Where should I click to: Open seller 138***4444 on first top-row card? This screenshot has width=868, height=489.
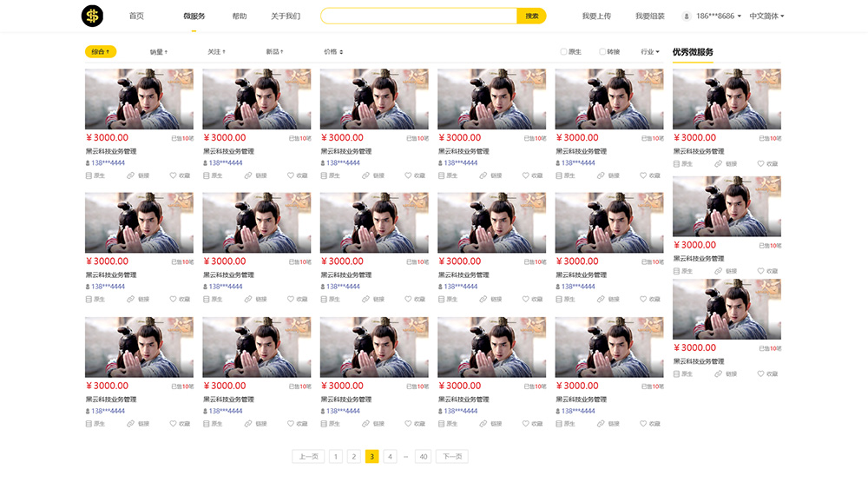pos(108,162)
